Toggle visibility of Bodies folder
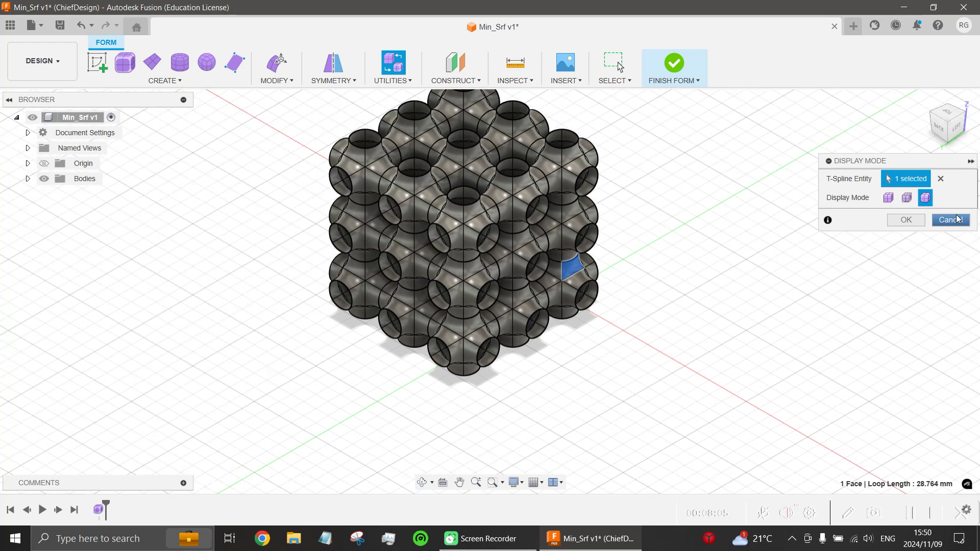Viewport: 980px width, 551px height. pos(44,178)
